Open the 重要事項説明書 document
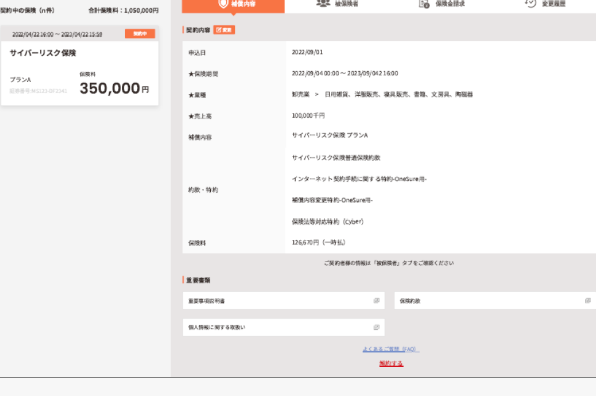 (x=284, y=301)
